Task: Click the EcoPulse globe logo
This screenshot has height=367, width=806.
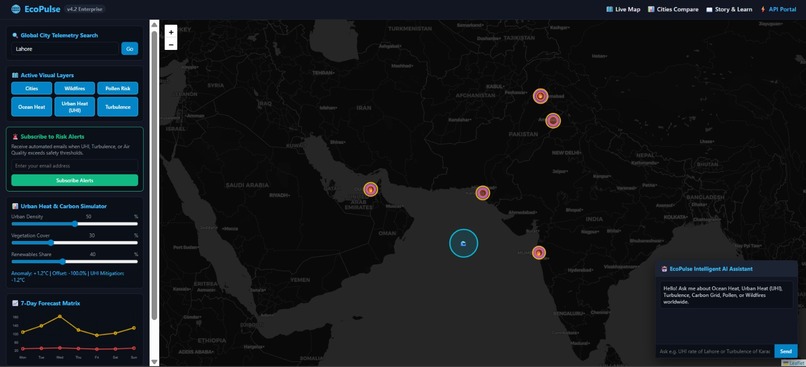Action: pyautogui.click(x=16, y=9)
